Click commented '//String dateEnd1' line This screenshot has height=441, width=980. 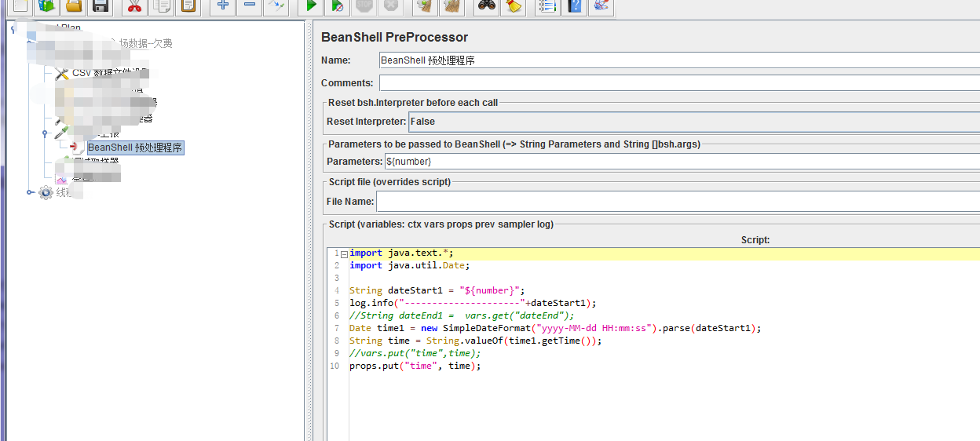point(462,315)
